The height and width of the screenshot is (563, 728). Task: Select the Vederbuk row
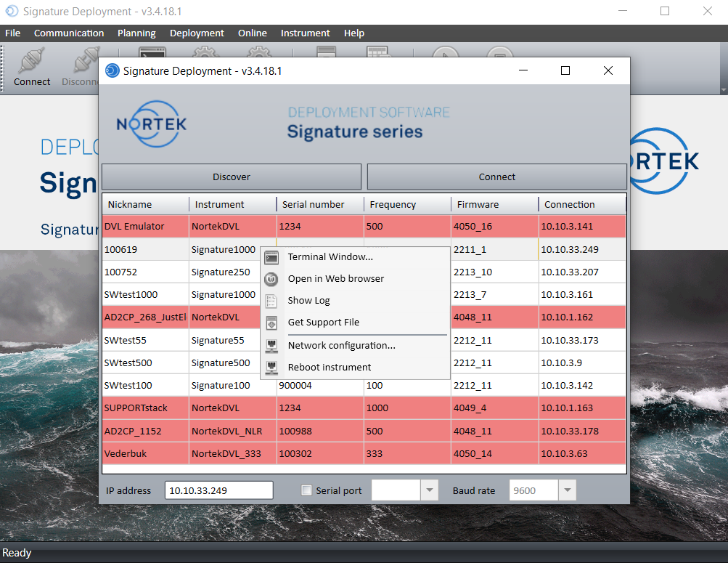(x=364, y=453)
